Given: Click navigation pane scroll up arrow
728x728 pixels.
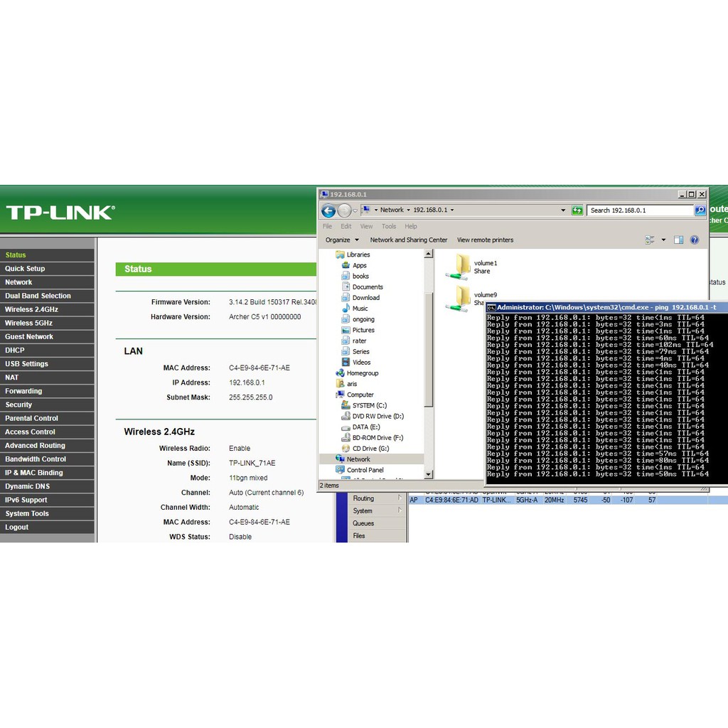Looking at the screenshot, I should [x=429, y=254].
